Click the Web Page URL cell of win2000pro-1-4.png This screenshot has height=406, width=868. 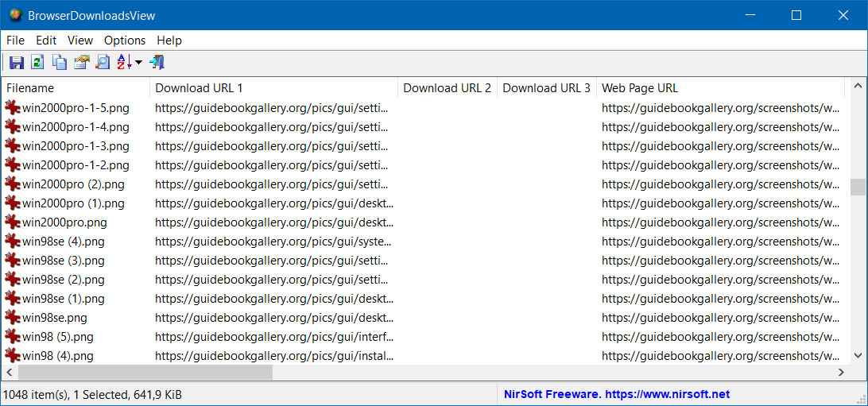tap(720, 127)
